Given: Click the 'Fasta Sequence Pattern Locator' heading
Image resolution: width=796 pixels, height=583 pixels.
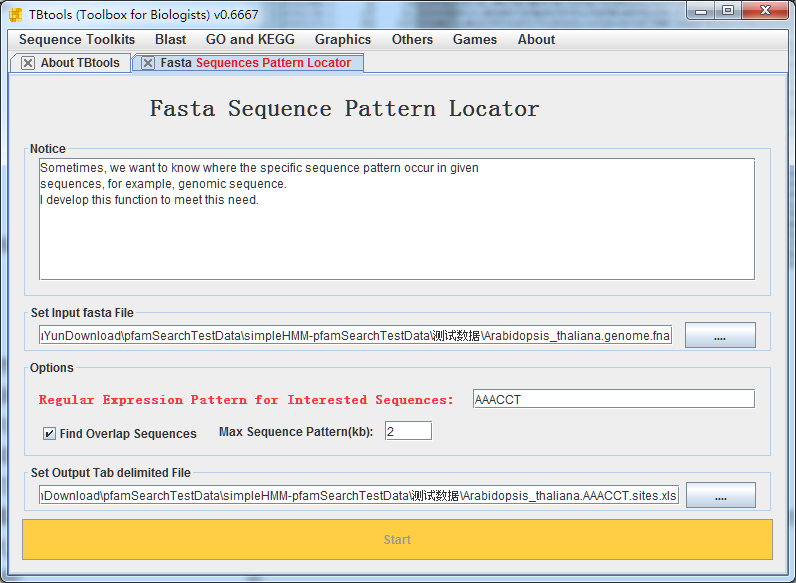Looking at the screenshot, I should pos(344,108).
